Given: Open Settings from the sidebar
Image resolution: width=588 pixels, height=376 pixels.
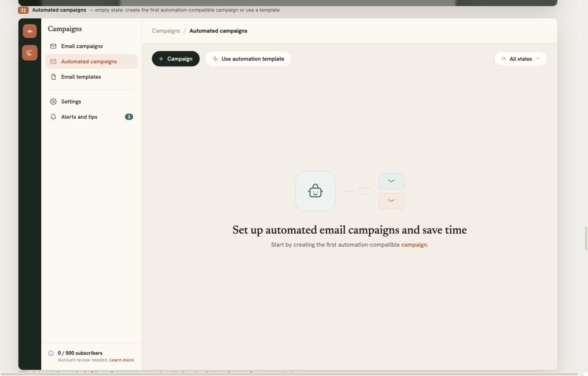Looking at the screenshot, I should point(92,102).
